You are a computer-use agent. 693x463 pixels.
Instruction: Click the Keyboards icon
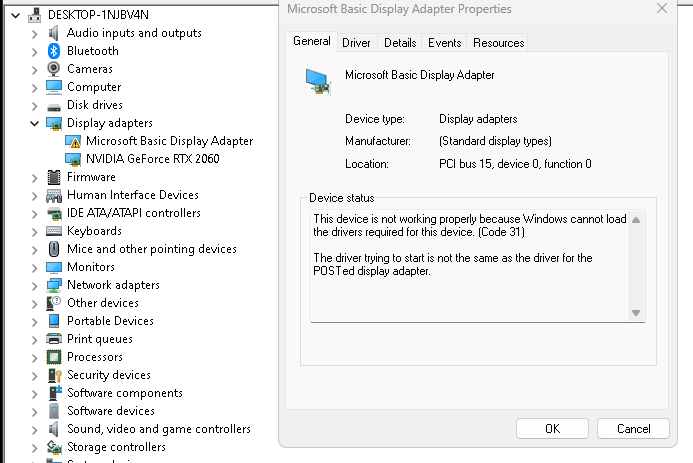54,231
